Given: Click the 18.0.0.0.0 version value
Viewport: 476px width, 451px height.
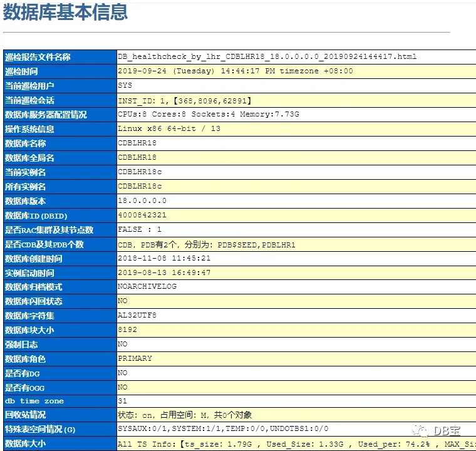Looking at the screenshot, I should 142,200.
